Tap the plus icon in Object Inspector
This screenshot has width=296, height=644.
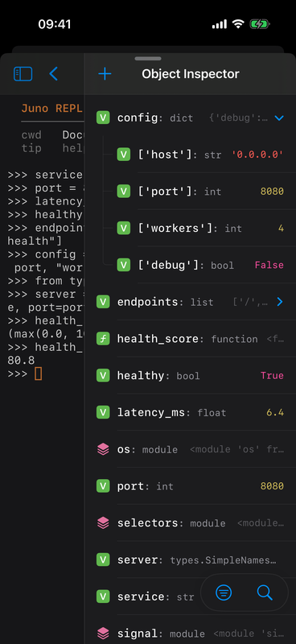pos(105,74)
